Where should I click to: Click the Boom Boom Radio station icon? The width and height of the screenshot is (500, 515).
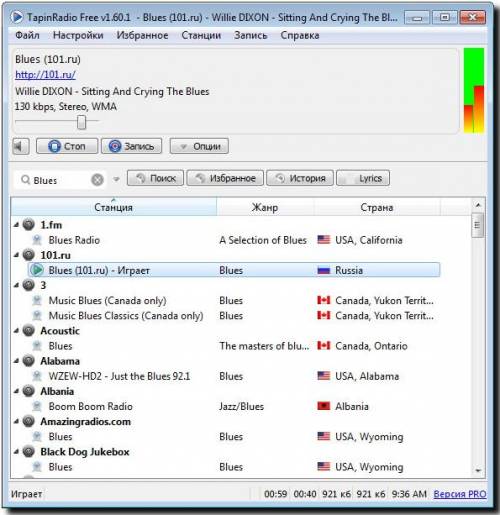click(37, 406)
